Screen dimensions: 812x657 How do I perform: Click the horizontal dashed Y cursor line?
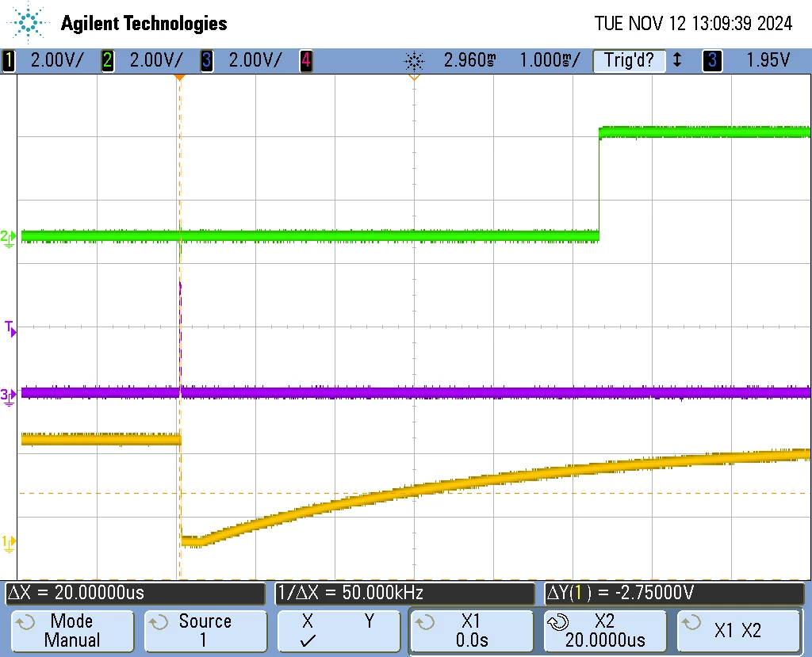414,494
